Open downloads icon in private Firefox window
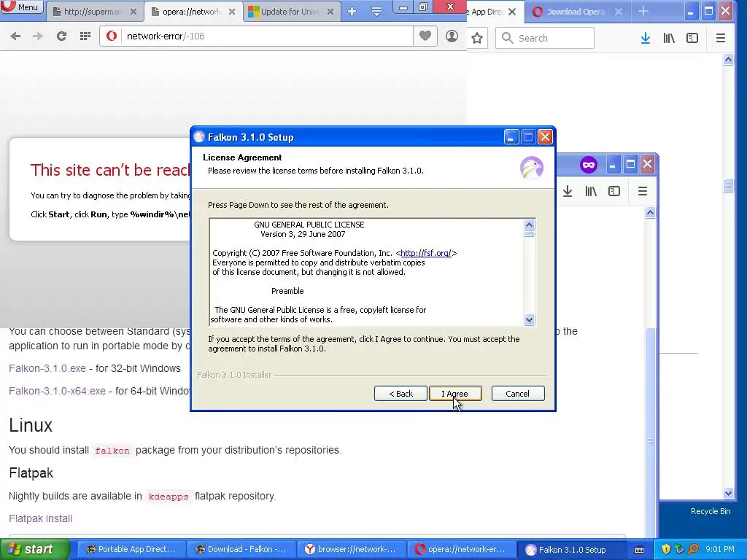Viewport: 747px width, 560px height. pos(568,192)
